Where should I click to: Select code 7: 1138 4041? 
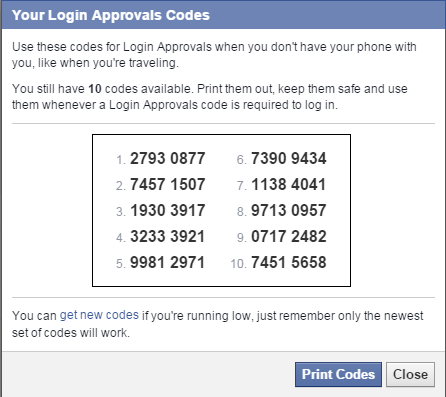click(289, 184)
